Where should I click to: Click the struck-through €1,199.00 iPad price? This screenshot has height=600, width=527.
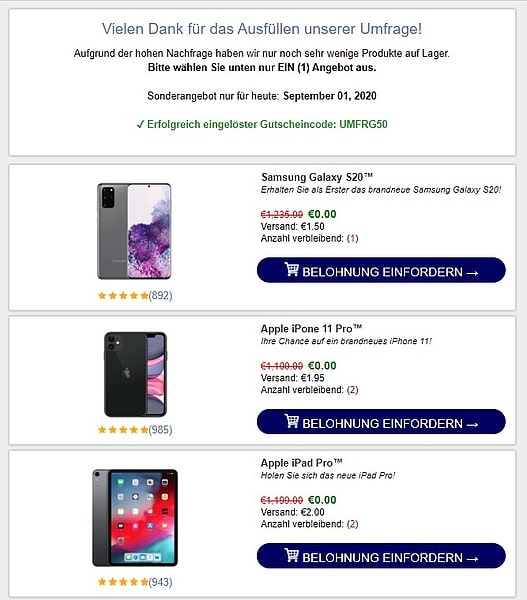click(x=282, y=500)
